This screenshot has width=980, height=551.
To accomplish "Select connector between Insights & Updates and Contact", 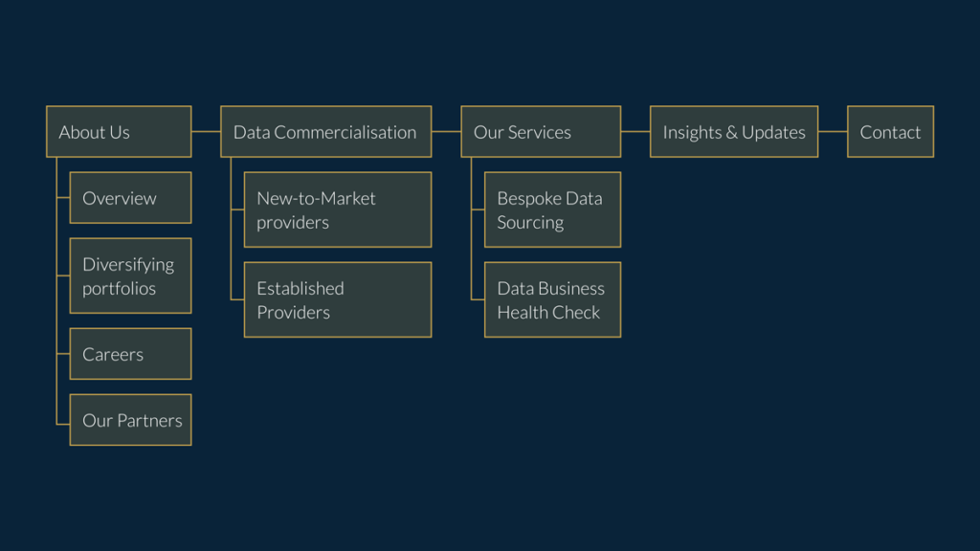I will [833, 131].
